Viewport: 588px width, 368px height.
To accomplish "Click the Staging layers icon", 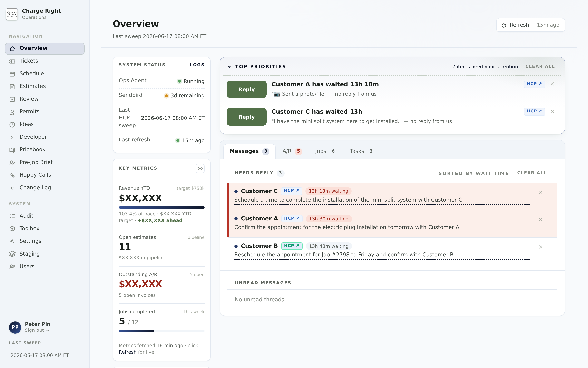I will [12, 254].
